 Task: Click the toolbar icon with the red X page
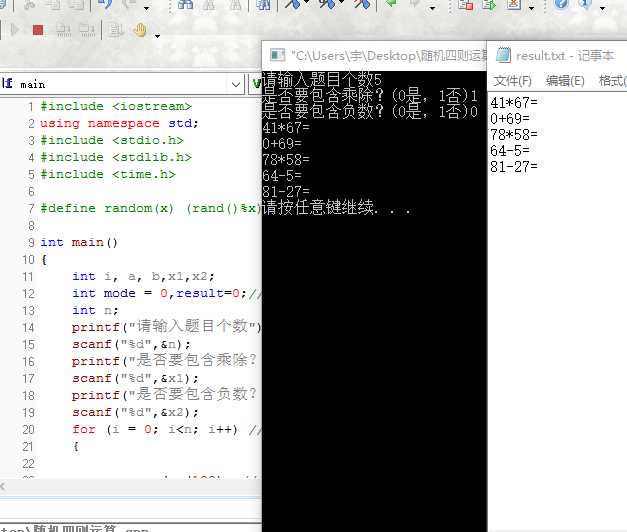[514, 4]
